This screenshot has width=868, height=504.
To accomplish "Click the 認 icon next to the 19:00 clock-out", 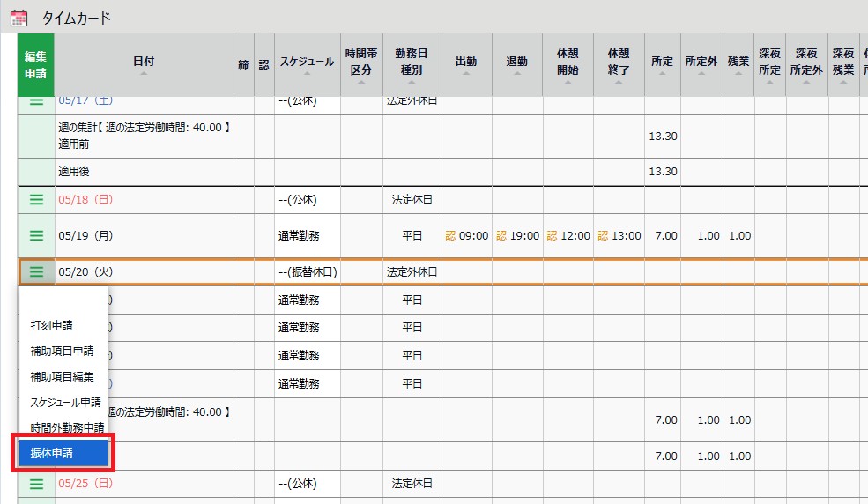I will point(501,236).
